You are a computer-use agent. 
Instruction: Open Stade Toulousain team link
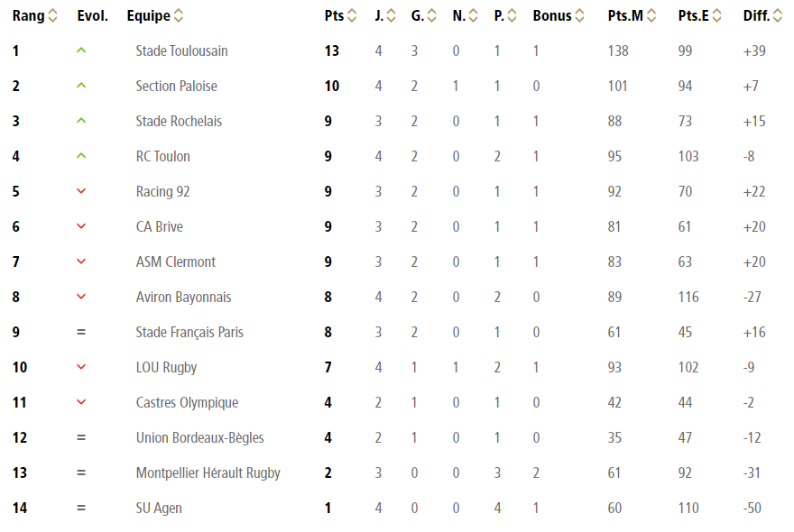click(181, 51)
